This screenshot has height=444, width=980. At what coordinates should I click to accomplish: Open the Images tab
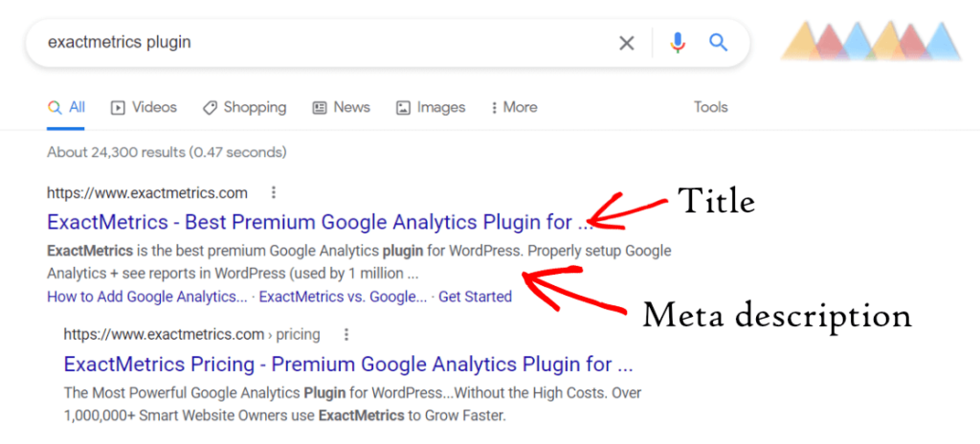431,107
